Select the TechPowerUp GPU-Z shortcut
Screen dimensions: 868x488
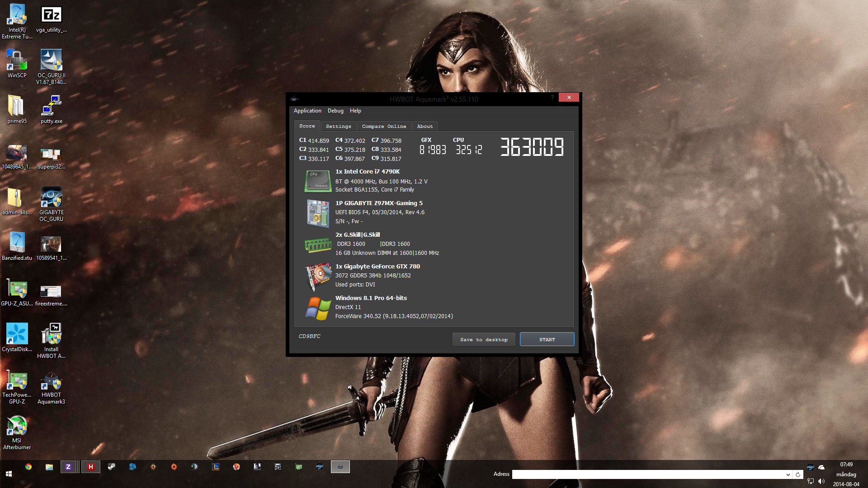tap(17, 386)
